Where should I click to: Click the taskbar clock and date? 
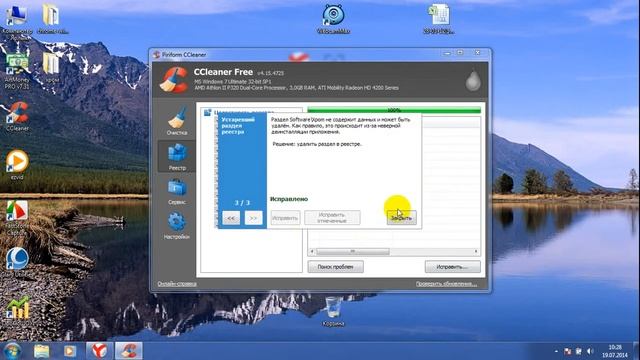tap(615, 351)
